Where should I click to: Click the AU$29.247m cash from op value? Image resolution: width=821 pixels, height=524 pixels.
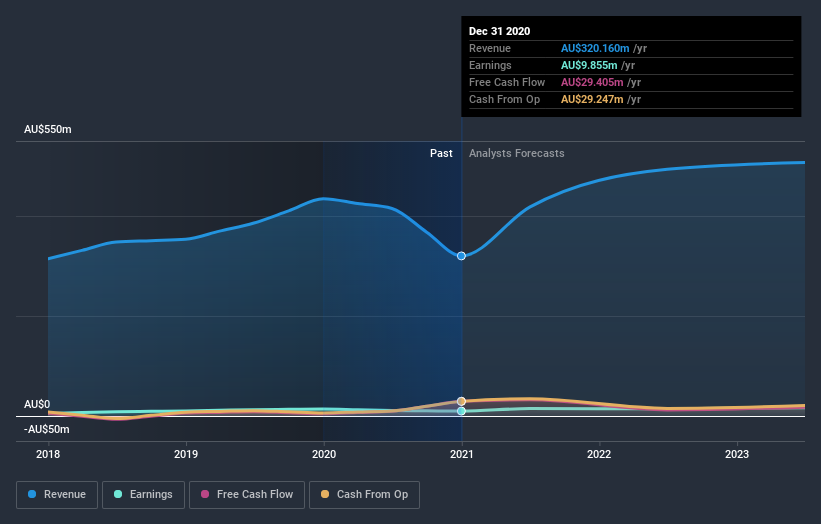click(x=592, y=99)
